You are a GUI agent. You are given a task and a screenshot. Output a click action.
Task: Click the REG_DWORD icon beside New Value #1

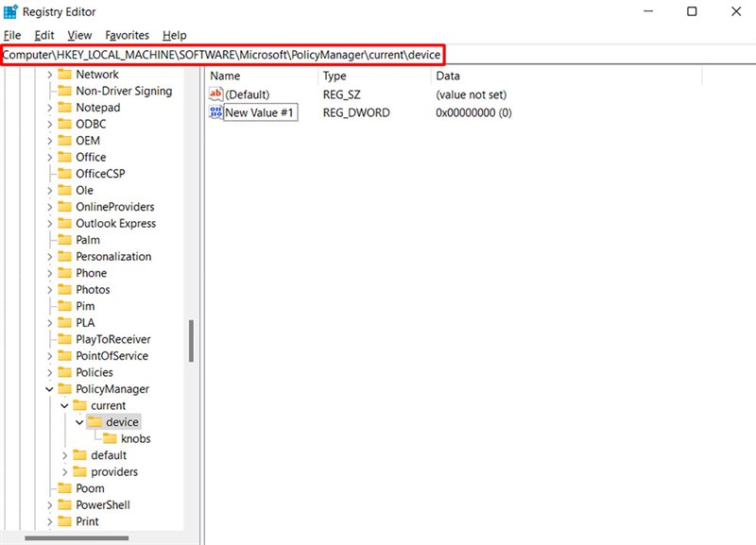pos(215,112)
